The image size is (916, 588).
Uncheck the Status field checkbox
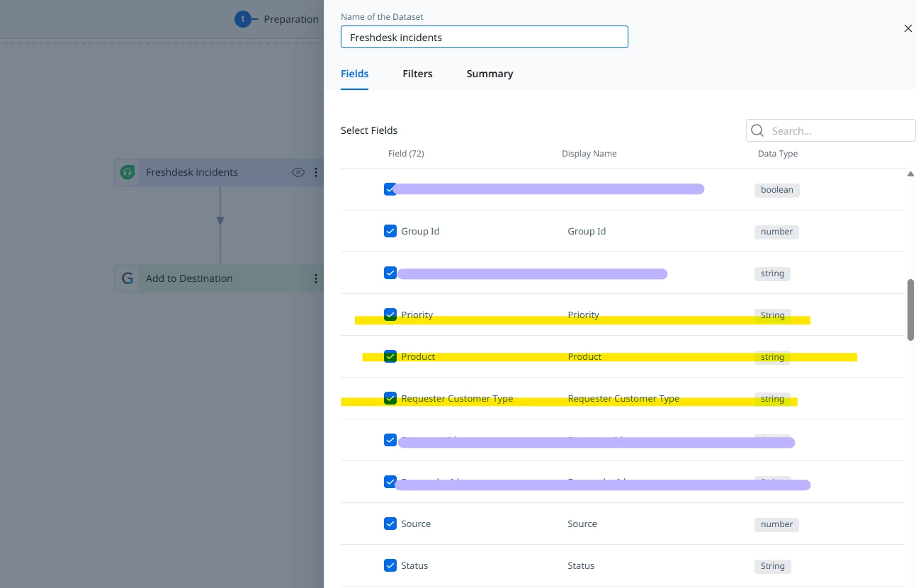point(390,565)
